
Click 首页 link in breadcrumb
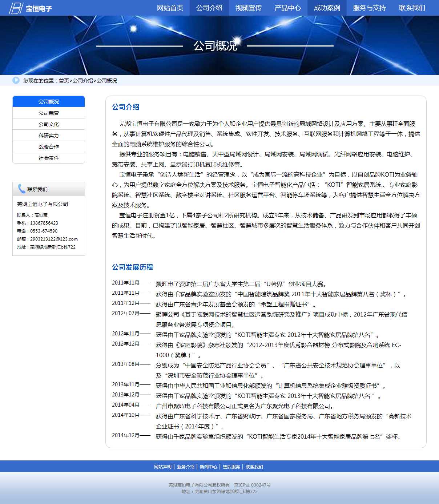[x=64, y=81]
